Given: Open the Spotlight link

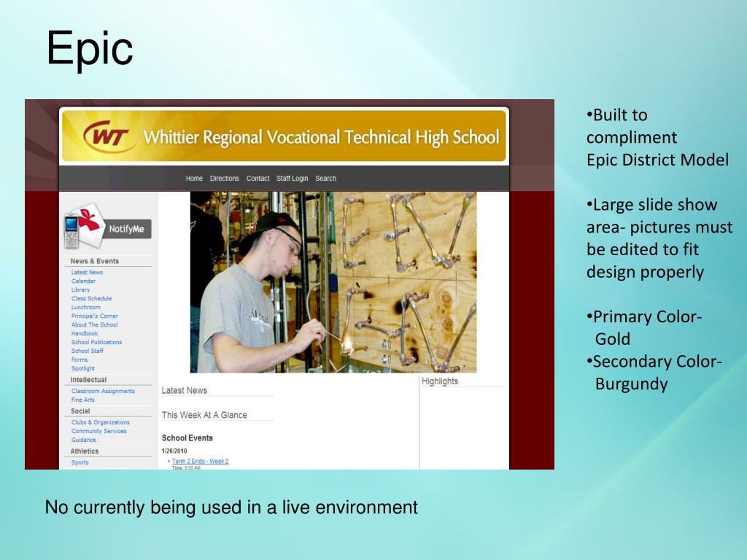Looking at the screenshot, I should click(83, 368).
